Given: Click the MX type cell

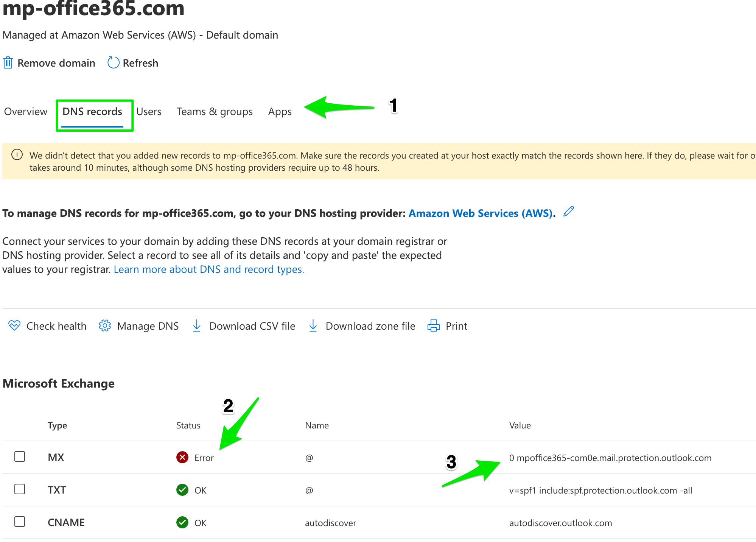Looking at the screenshot, I should coord(56,457).
